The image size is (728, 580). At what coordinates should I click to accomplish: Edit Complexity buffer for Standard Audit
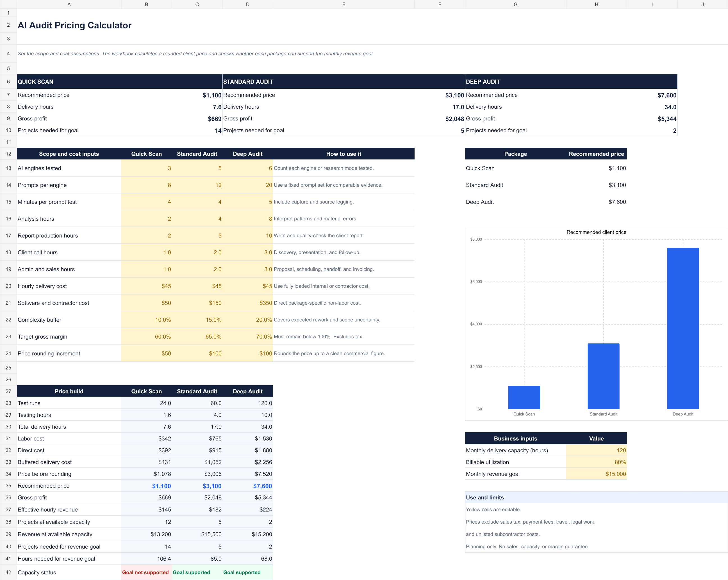click(197, 320)
